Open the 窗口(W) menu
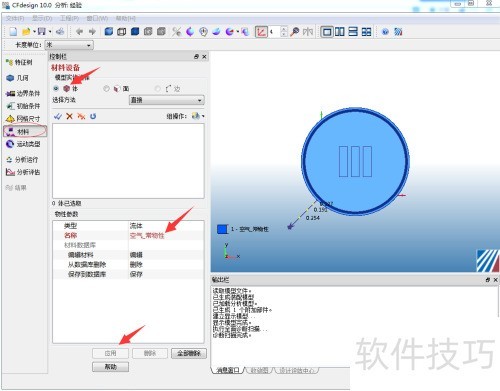Viewport: 500px width, 391px height. pyautogui.click(x=97, y=18)
